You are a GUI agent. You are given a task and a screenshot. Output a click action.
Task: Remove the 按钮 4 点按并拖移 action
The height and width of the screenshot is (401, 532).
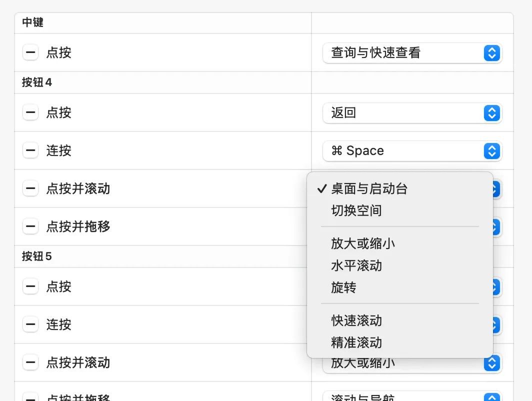tap(30, 226)
